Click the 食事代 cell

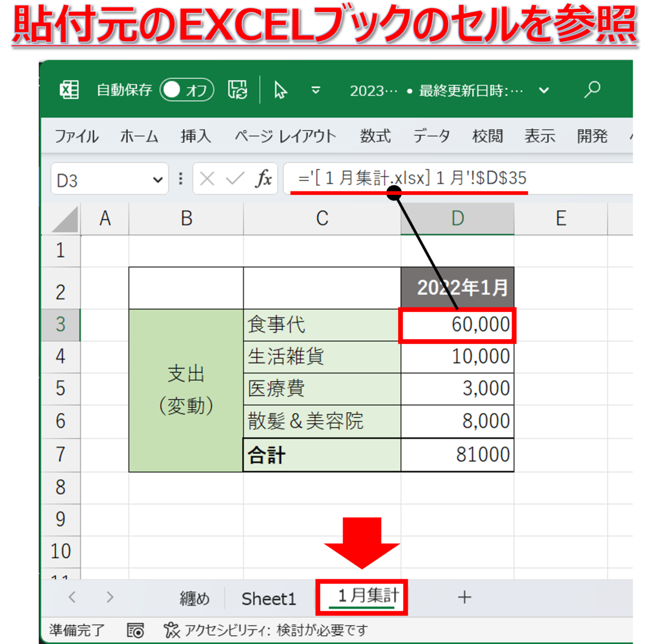pyautogui.click(x=322, y=325)
